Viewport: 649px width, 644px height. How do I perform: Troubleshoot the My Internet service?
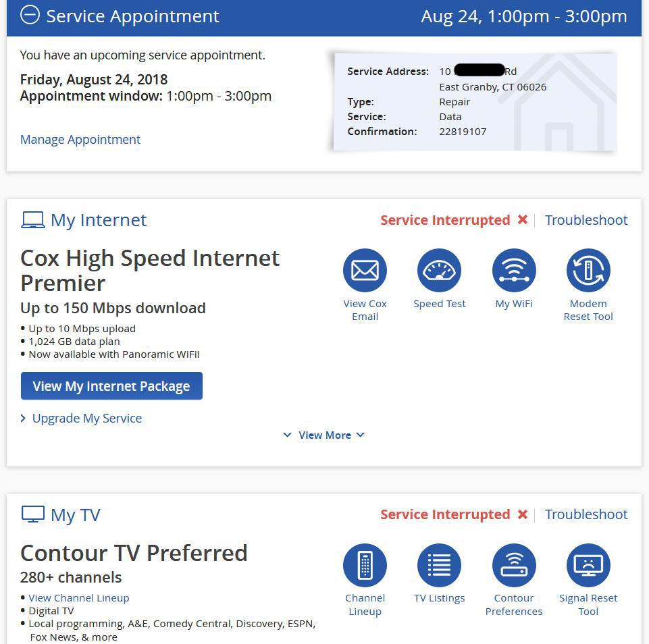coord(586,220)
